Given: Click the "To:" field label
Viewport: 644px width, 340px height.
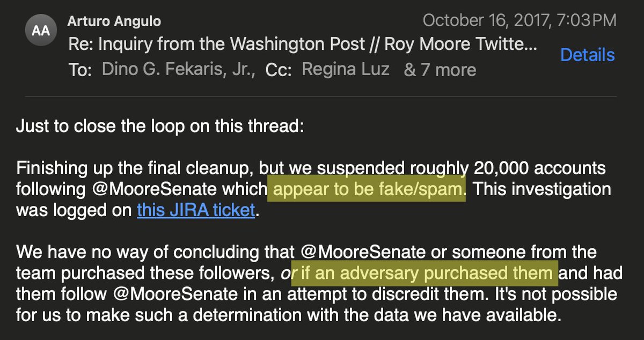Looking at the screenshot, I should click(81, 70).
